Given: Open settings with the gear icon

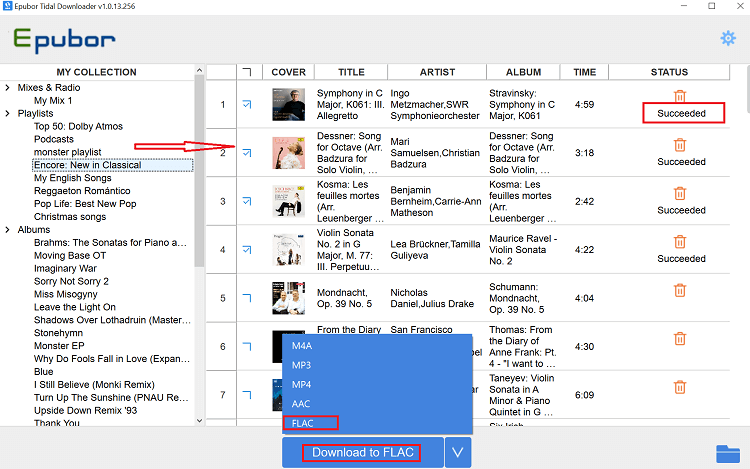Looking at the screenshot, I should [728, 38].
